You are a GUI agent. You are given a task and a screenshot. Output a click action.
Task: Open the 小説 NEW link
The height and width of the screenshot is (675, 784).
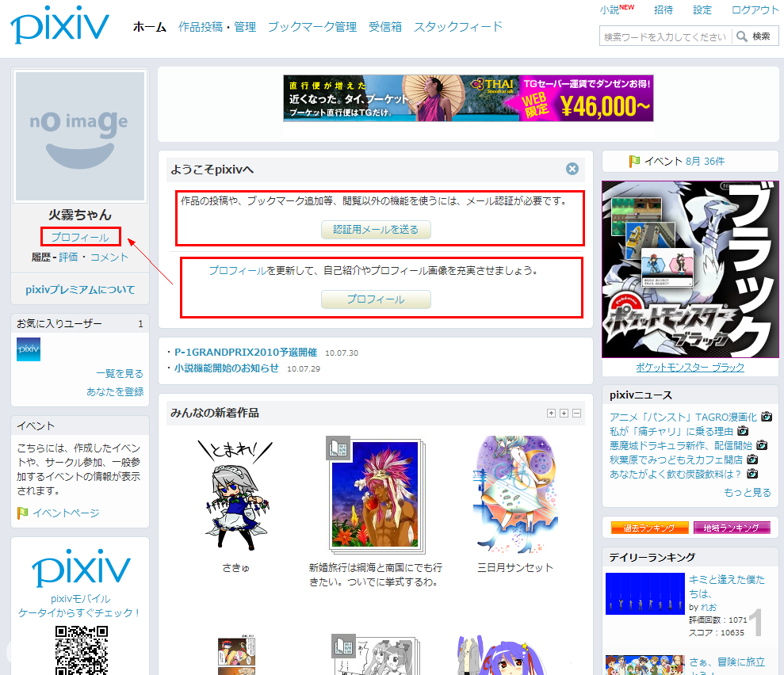617,10
